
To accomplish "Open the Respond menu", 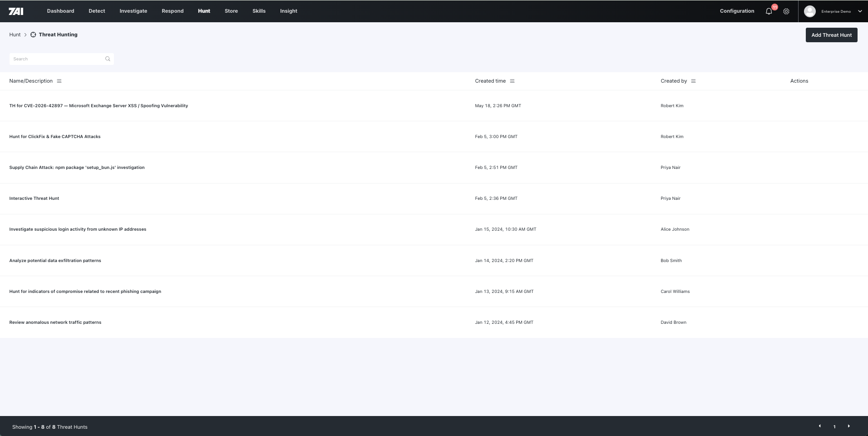I will pos(173,11).
